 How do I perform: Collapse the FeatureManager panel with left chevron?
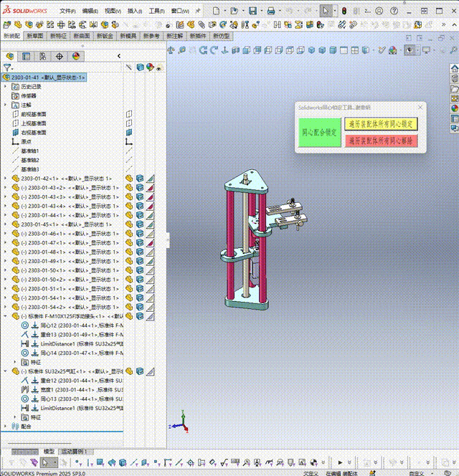pos(119,56)
